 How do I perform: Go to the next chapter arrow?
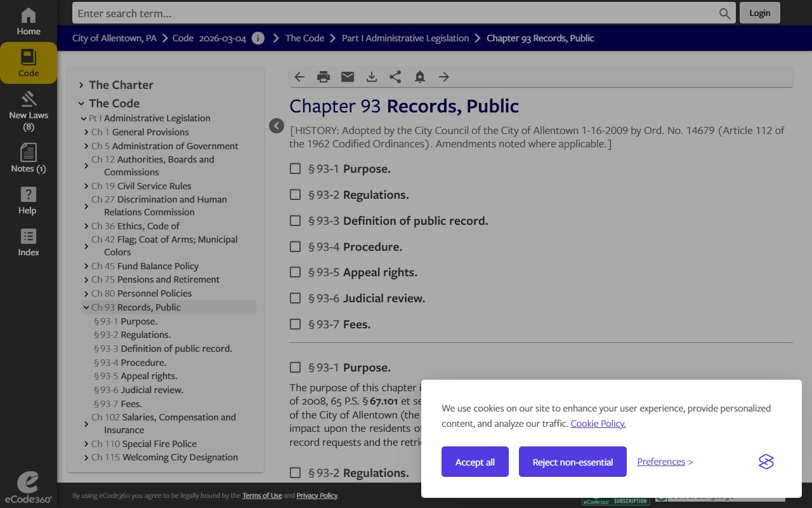444,77
